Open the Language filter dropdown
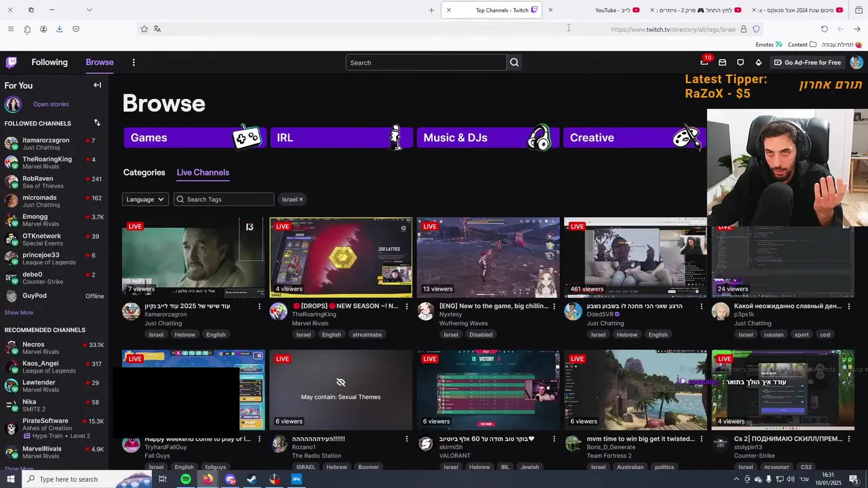868x488 pixels. [145, 199]
